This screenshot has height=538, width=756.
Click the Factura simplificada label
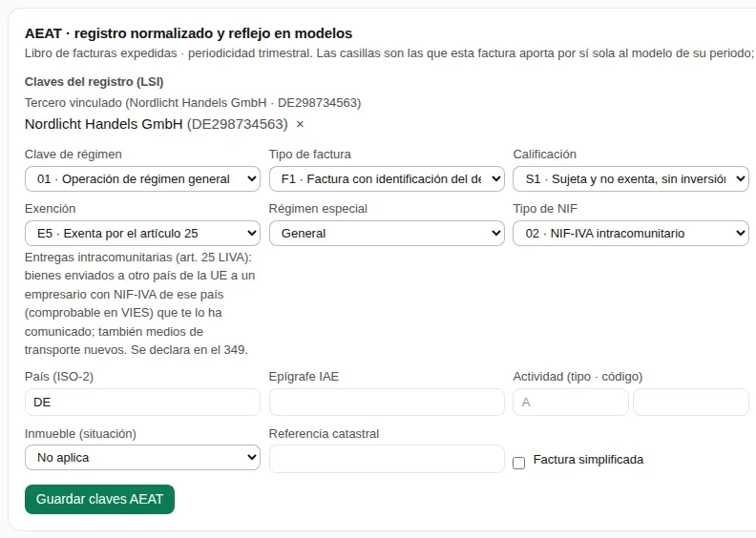pos(588,460)
